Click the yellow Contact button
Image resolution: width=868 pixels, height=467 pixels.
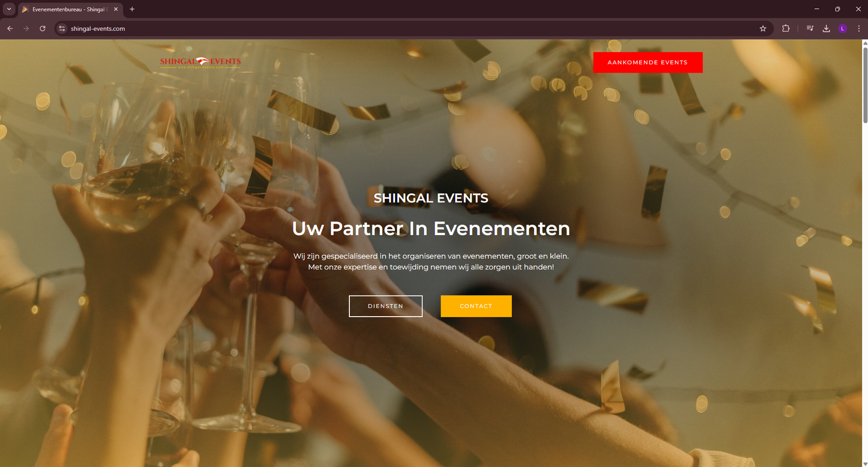tap(476, 306)
